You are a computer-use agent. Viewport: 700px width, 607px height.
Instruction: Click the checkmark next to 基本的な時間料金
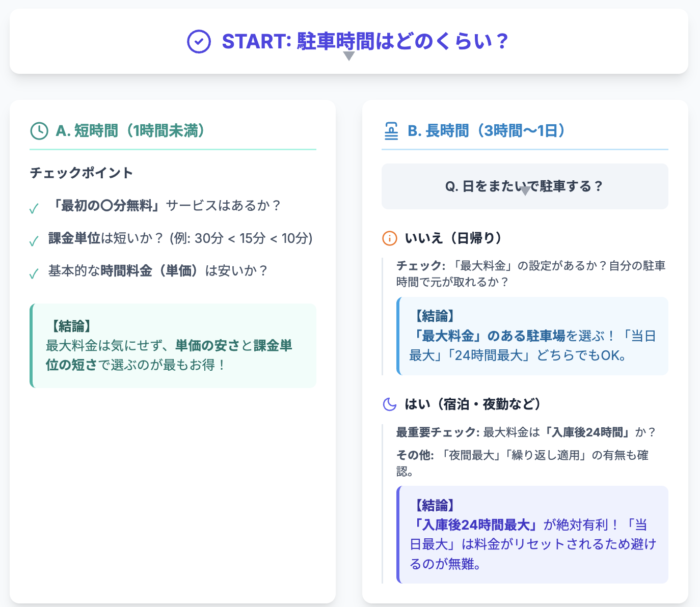click(34, 274)
